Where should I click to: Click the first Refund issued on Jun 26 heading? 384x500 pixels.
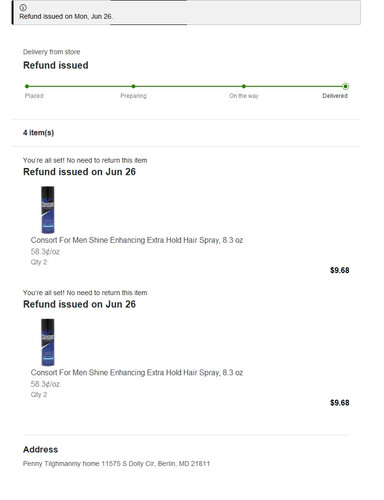point(79,172)
